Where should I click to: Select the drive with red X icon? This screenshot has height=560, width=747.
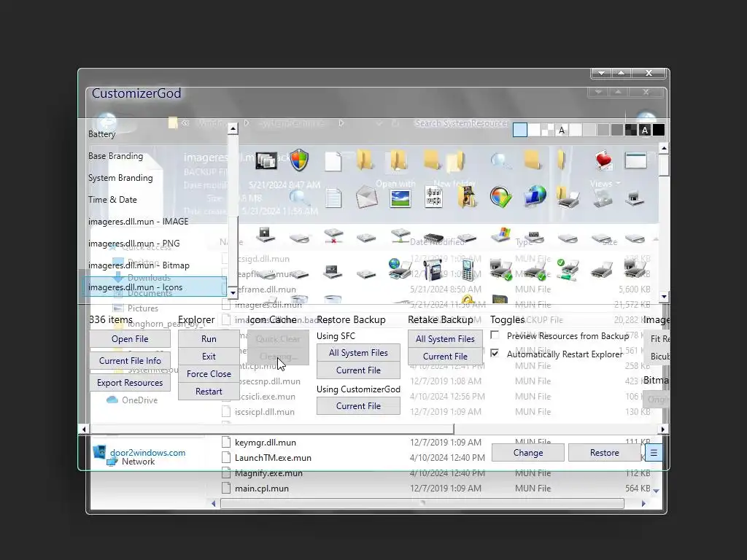pyautogui.click(x=333, y=236)
